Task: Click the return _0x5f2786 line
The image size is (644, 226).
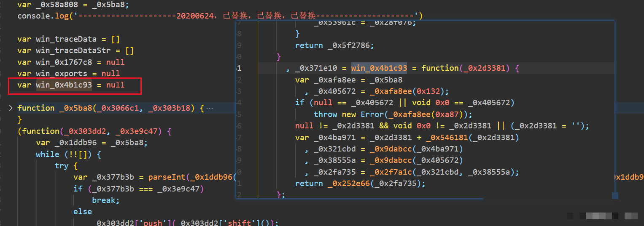Action: click(334, 45)
